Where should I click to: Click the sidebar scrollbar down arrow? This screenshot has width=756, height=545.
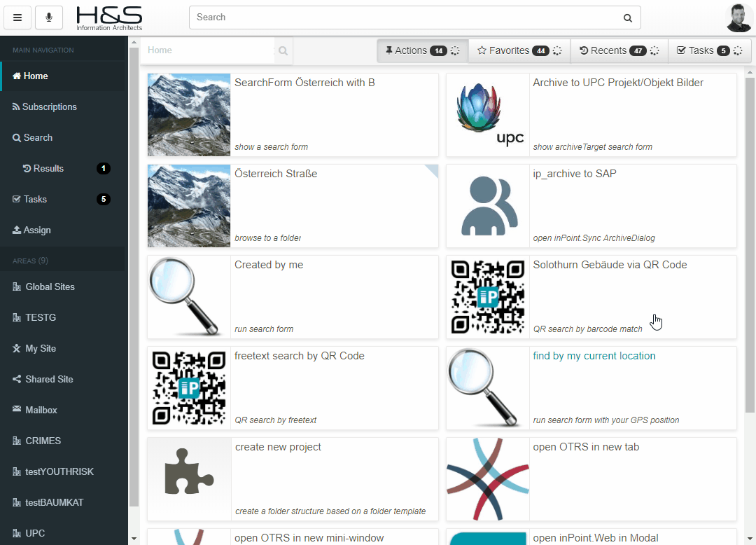(x=134, y=538)
